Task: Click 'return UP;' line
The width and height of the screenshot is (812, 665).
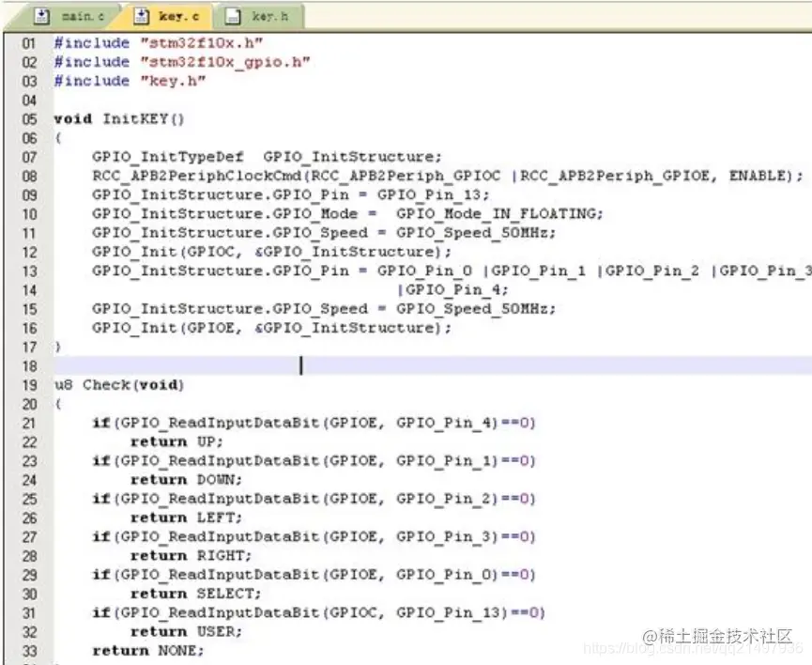Action: (x=176, y=441)
